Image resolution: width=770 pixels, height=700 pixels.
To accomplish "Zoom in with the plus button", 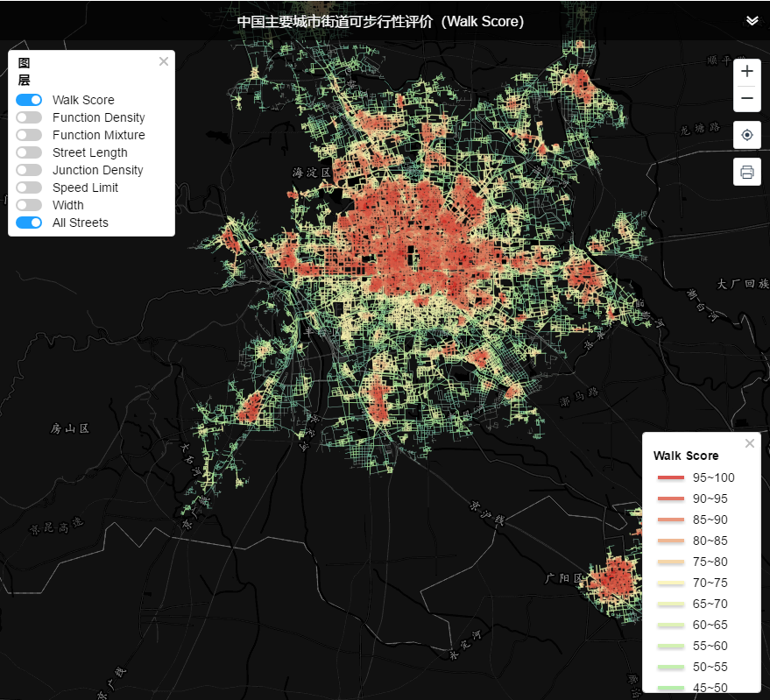I will tap(747, 71).
